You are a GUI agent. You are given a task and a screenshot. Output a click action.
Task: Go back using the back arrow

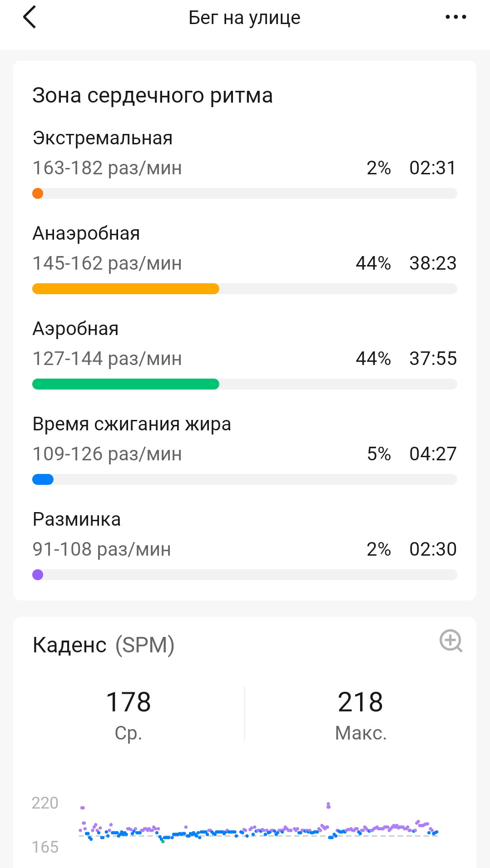coord(30,17)
